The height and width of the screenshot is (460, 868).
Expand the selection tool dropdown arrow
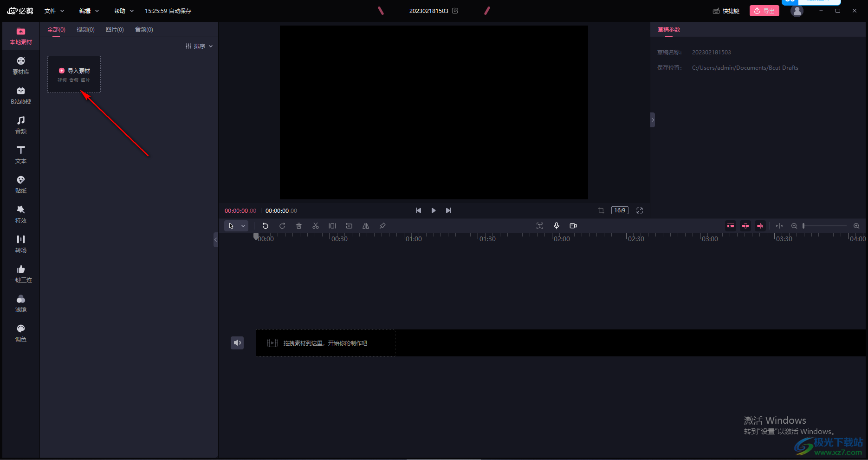[x=243, y=226]
